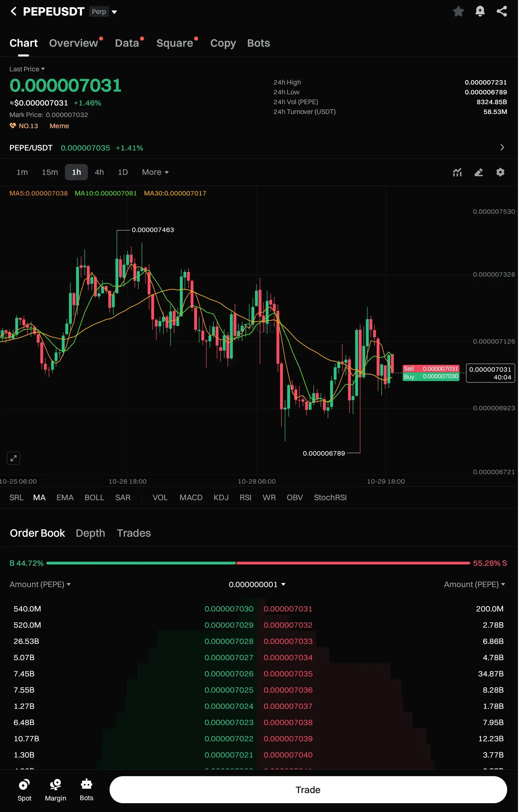Click the MA5 value label
The image size is (519, 812).
tap(39, 193)
